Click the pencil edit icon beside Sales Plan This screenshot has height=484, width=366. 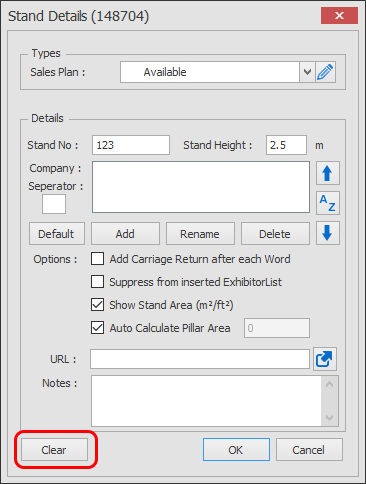pyautogui.click(x=325, y=72)
